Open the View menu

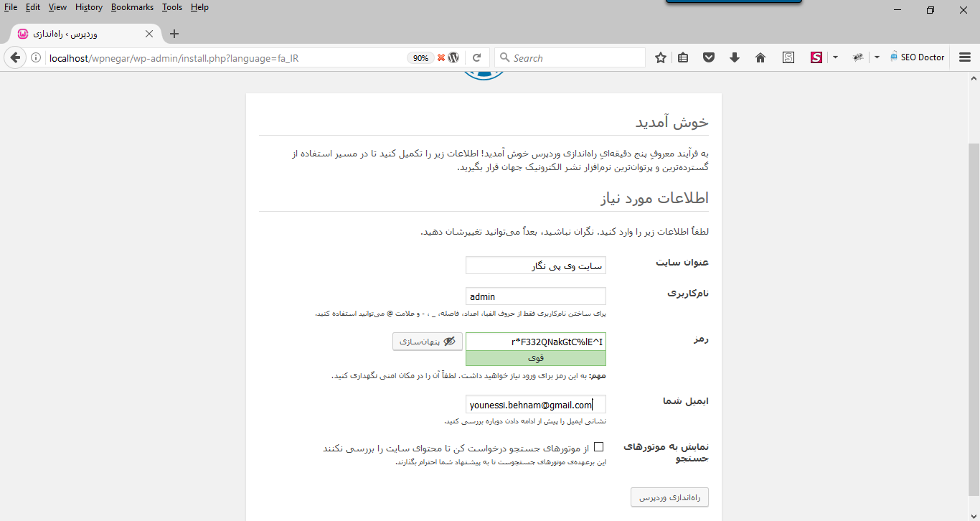click(58, 7)
